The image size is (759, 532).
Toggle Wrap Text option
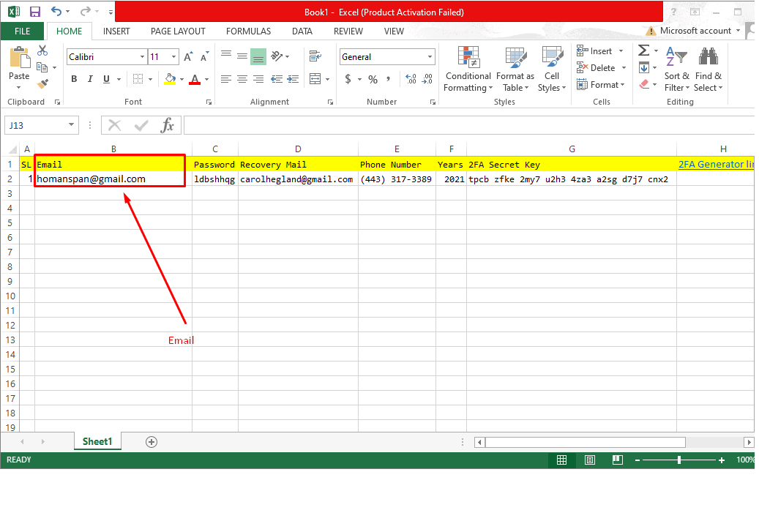coord(315,56)
